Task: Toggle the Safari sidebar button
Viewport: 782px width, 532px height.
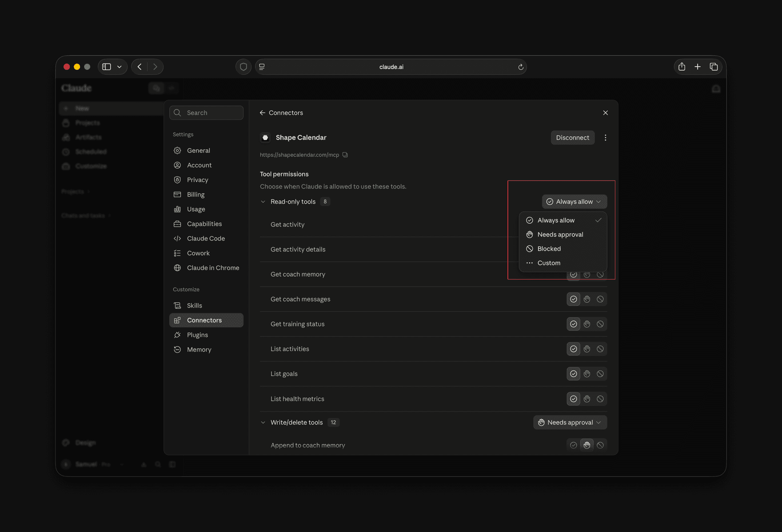Action: coord(107,67)
